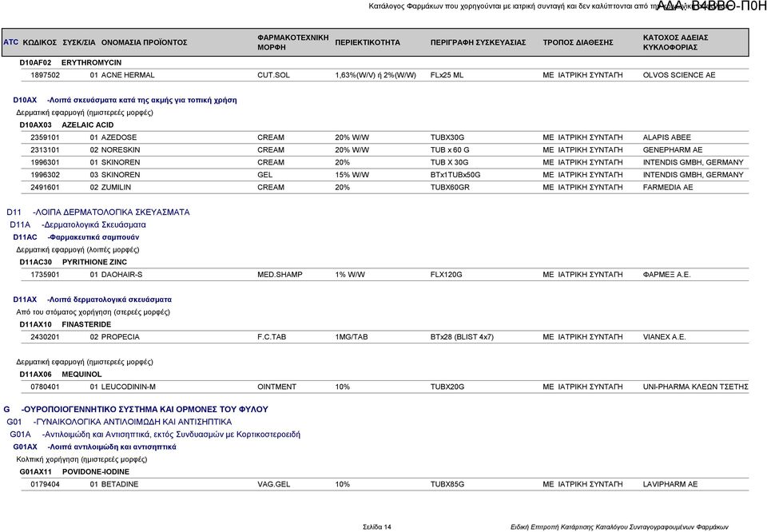Select license holder GENEPHARM AE
This screenshot has width=767, height=532.
(x=673, y=150)
